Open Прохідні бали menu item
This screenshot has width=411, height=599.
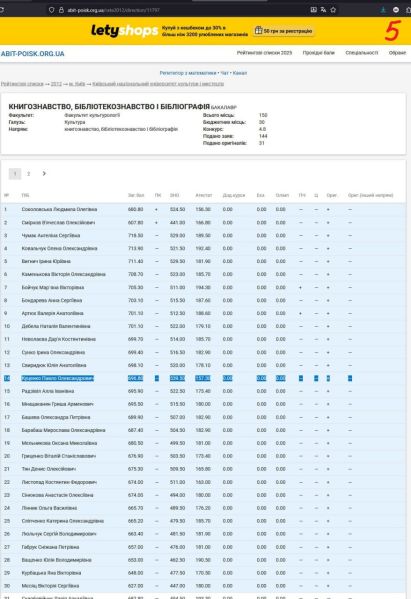coord(319,53)
